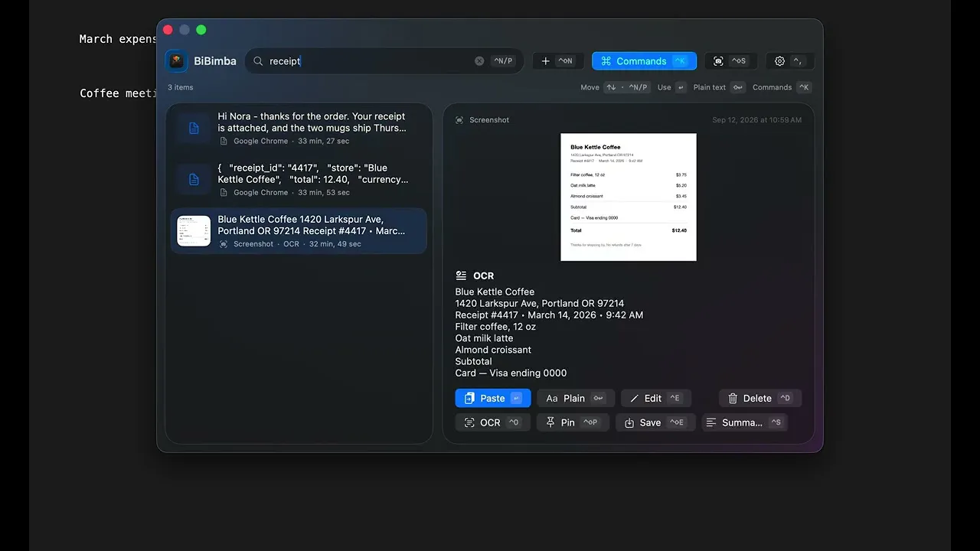980x551 pixels.
Task: Click the 'Sep 12, 2026 at 10:59 AM' timestamp
Action: [x=756, y=120]
